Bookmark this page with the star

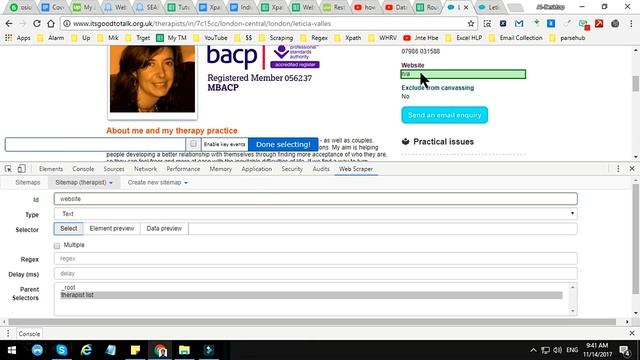471,24
